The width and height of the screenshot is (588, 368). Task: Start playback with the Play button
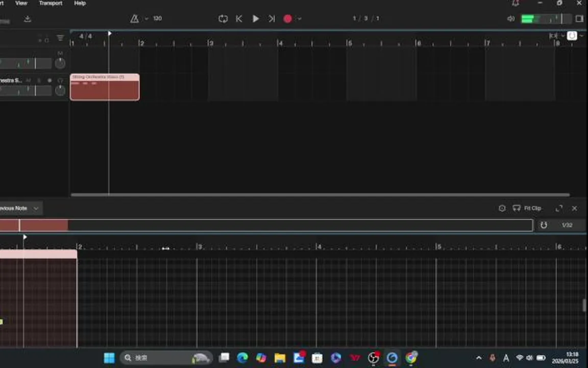(x=255, y=18)
